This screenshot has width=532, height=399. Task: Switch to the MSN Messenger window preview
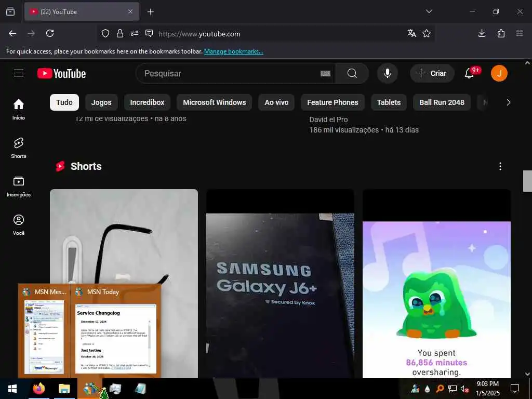(44, 331)
